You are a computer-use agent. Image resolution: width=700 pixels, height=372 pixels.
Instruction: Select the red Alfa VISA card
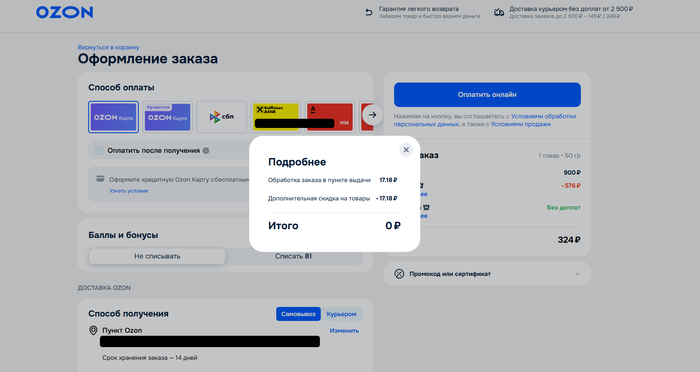click(x=330, y=117)
